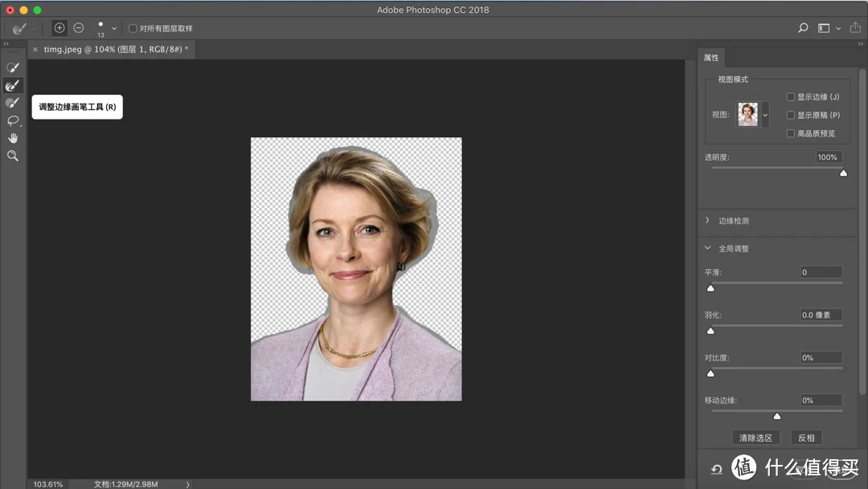Choose the subtract-from-selection (minus) brush mode
This screenshot has height=489, width=868.
(x=79, y=27)
